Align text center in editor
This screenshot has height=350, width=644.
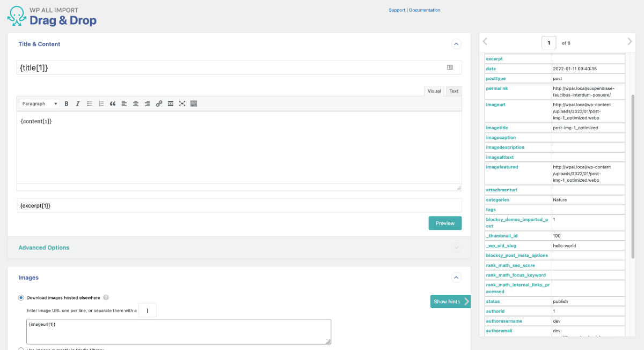(136, 103)
